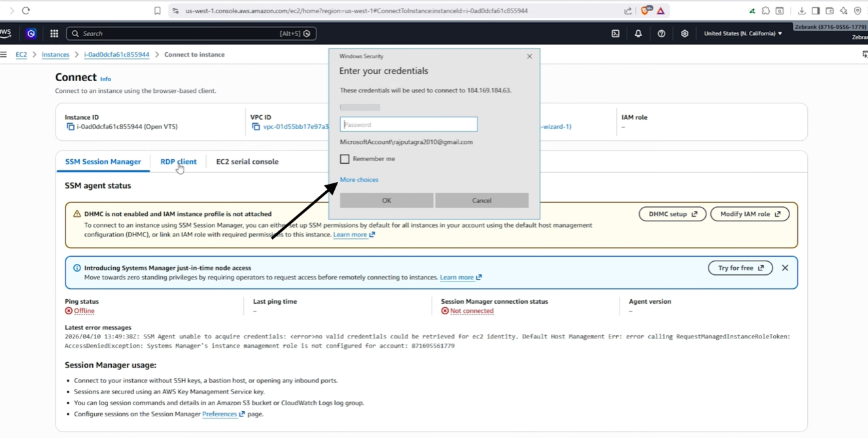The height and width of the screenshot is (438, 868).
Task: Click the Session Manager usage heading
Action: click(x=111, y=365)
